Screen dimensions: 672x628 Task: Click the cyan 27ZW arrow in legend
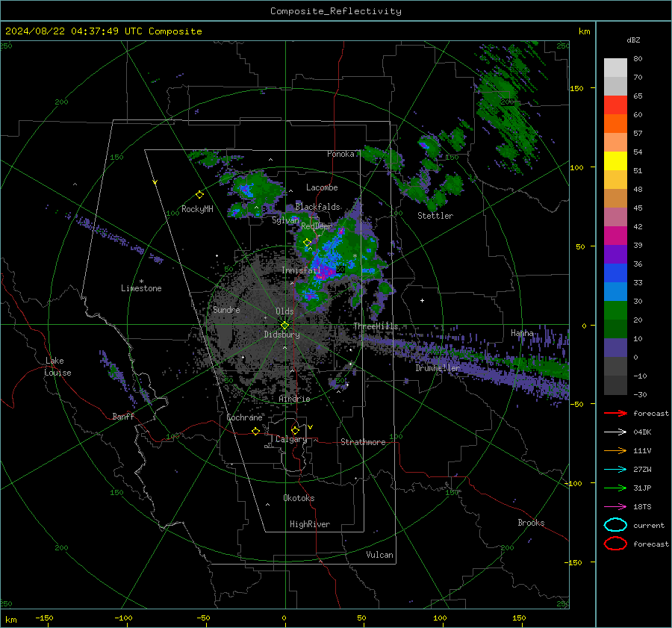615,469
